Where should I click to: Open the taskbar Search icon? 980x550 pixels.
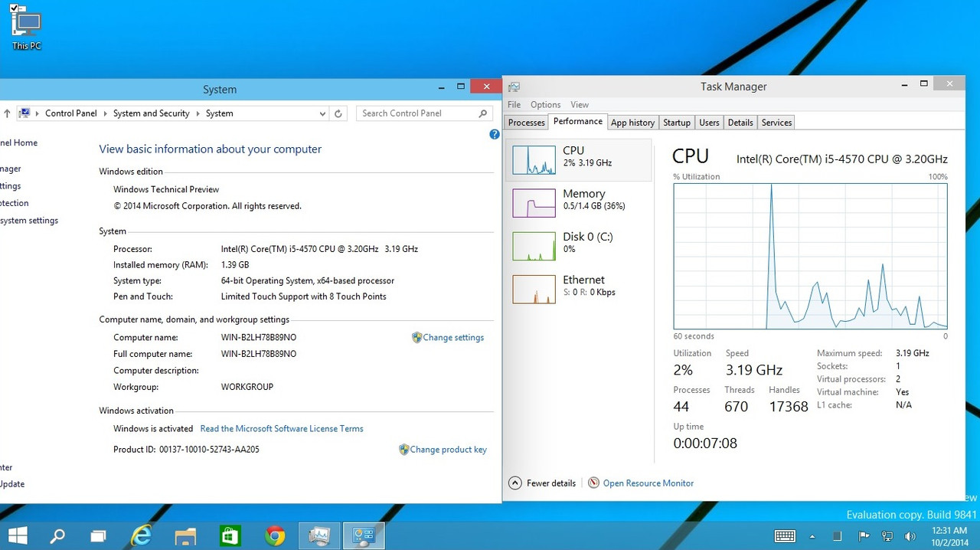(57, 535)
